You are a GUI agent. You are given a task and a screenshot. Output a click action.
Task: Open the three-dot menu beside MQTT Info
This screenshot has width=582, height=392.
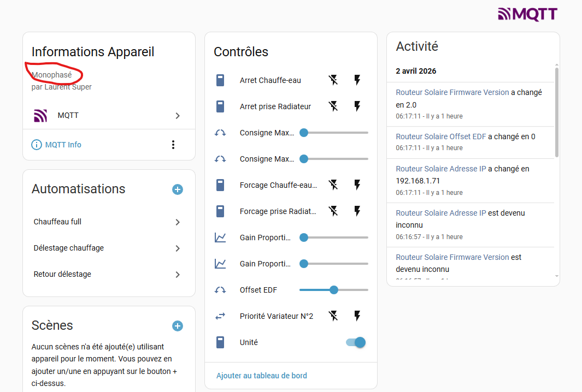click(x=173, y=145)
